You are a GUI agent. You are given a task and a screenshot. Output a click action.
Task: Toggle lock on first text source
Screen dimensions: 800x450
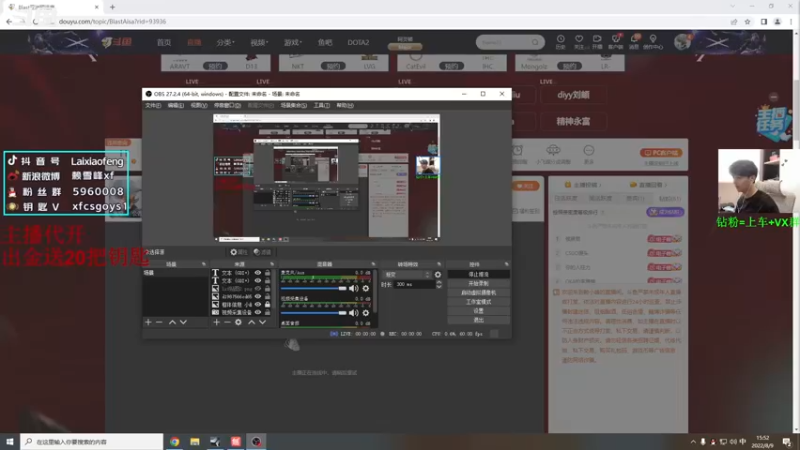pos(267,273)
